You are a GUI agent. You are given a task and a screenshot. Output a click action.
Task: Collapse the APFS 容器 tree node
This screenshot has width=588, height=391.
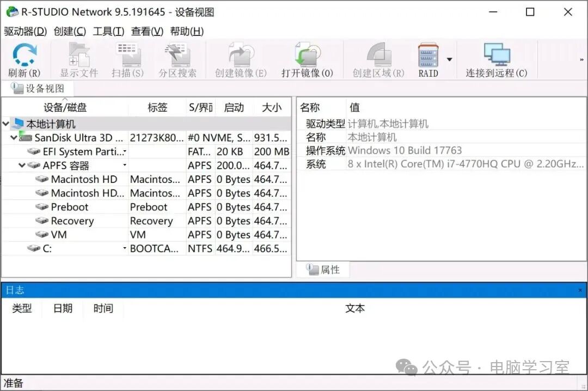pyautogui.click(x=22, y=166)
